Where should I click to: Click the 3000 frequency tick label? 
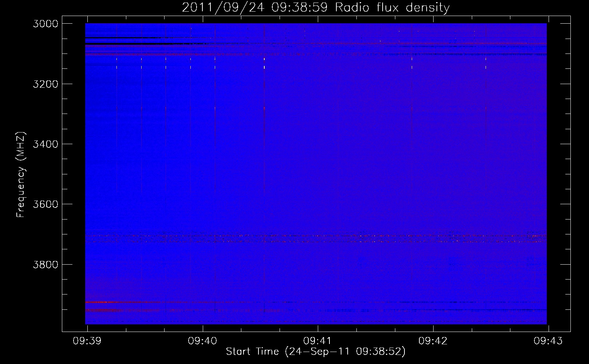tap(46, 24)
